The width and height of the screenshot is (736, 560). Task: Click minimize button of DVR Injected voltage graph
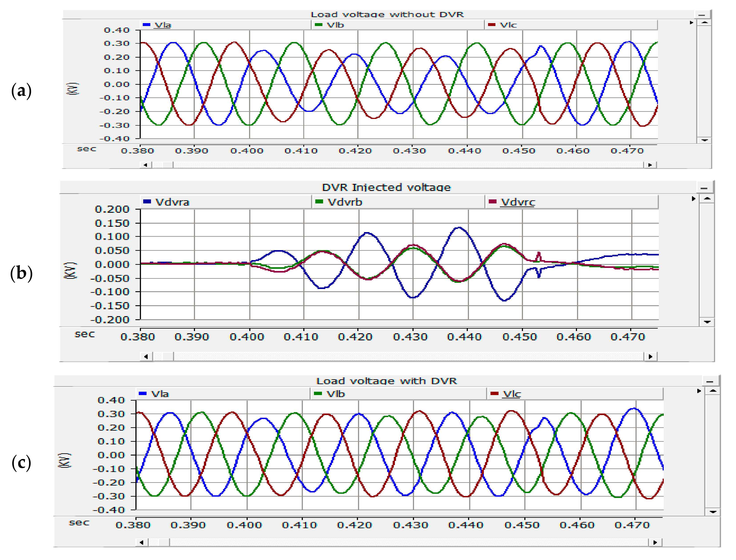(x=704, y=188)
